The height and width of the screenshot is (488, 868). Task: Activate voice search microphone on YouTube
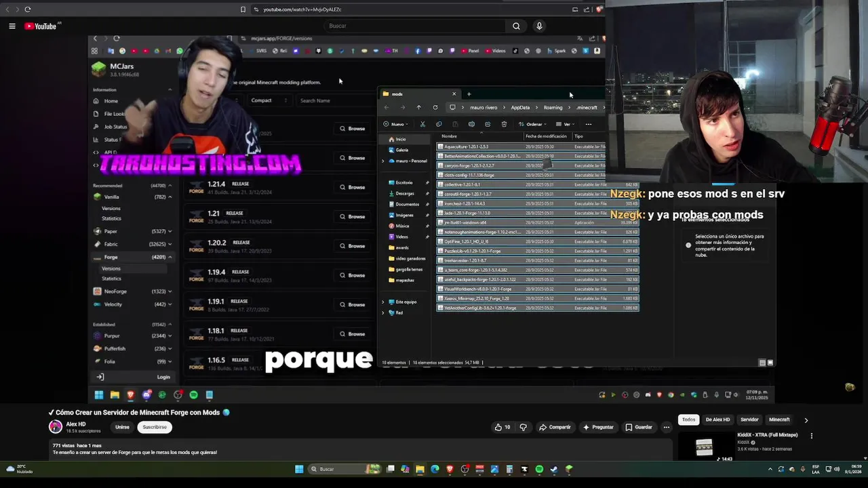click(x=539, y=26)
